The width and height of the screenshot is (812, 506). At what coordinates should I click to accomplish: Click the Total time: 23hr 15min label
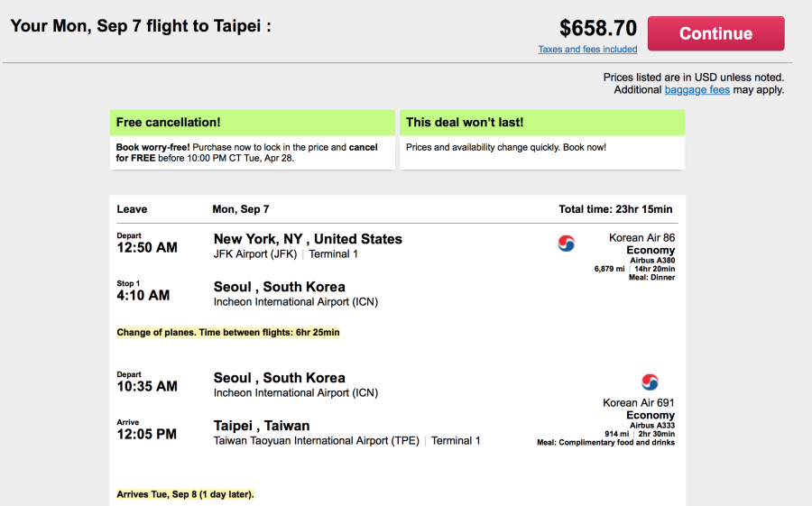point(615,209)
